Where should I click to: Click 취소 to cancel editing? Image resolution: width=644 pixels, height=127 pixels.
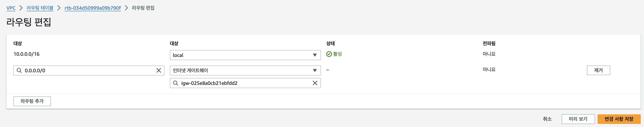click(547, 119)
